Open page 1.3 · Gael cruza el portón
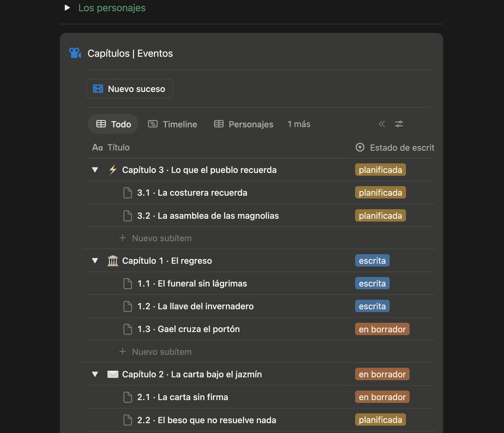This screenshot has width=504, height=433. tap(189, 329)
